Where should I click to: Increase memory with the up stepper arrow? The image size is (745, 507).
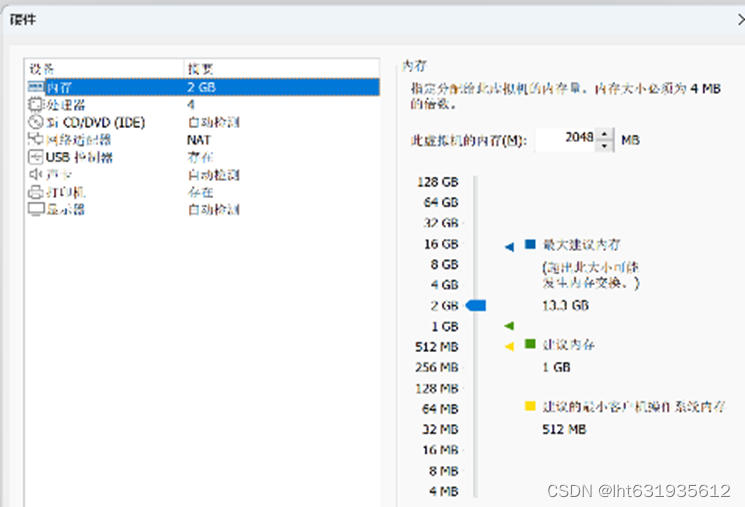coord(604,134)
